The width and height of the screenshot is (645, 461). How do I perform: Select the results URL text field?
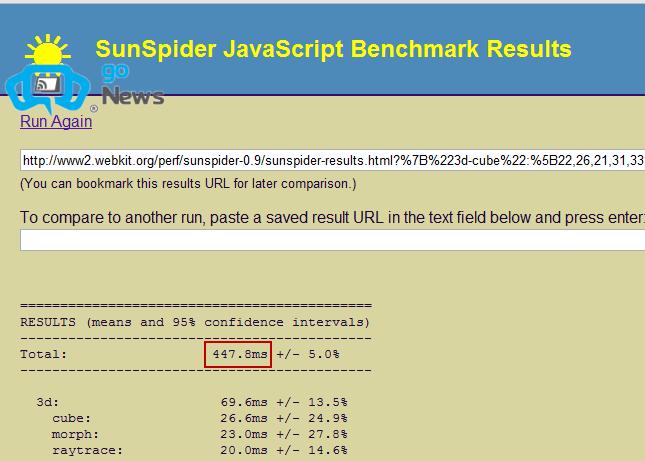point(332,160)
